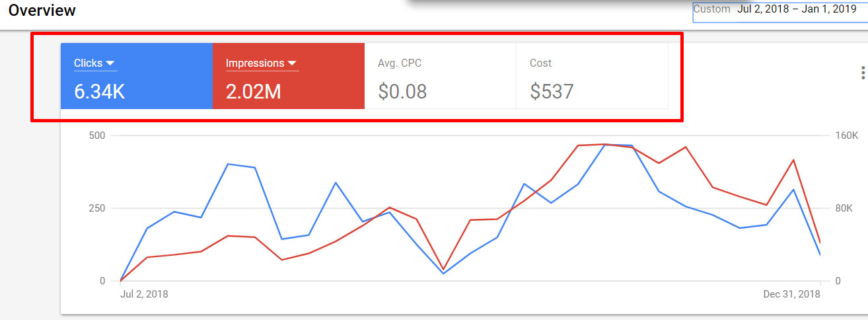Click the 6.34K clicks value
The width and height of the screenshot is (868, 320).
(x=99, y=91)
